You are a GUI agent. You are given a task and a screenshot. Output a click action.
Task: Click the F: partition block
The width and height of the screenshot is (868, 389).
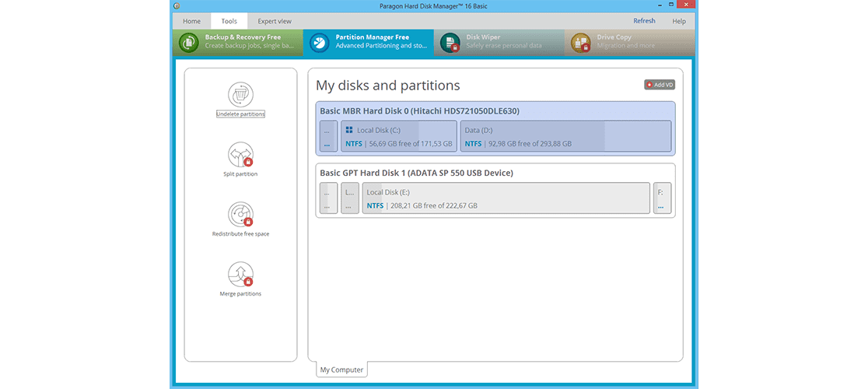tap(662, 198)
